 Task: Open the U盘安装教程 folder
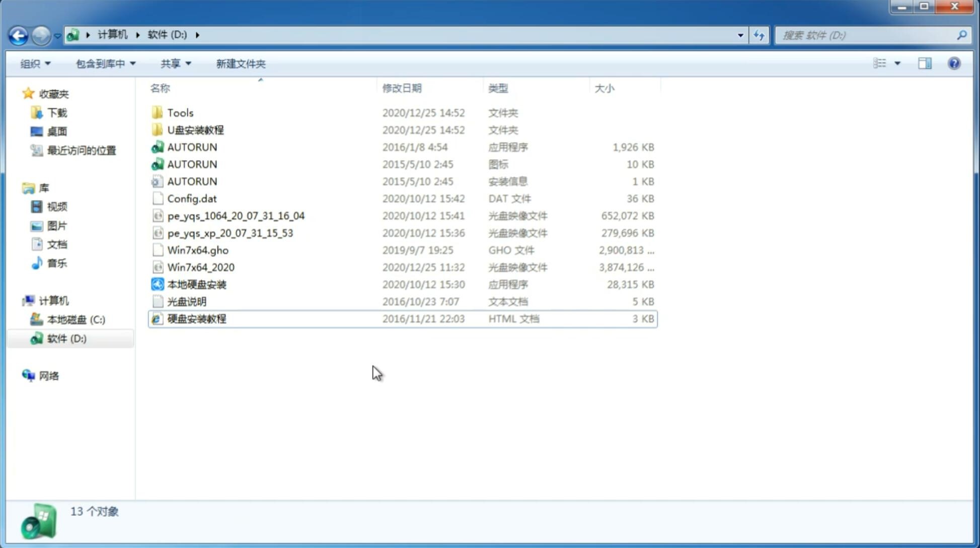[x=195, y=129]
